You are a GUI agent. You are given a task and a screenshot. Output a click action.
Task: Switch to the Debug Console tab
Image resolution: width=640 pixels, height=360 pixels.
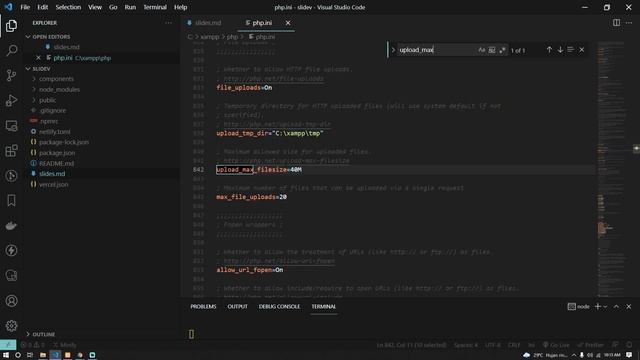[279, 307]
